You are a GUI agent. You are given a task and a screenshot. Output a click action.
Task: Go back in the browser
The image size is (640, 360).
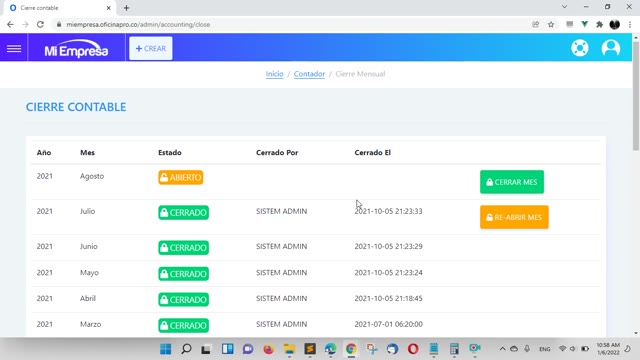(x=10, y=24)
